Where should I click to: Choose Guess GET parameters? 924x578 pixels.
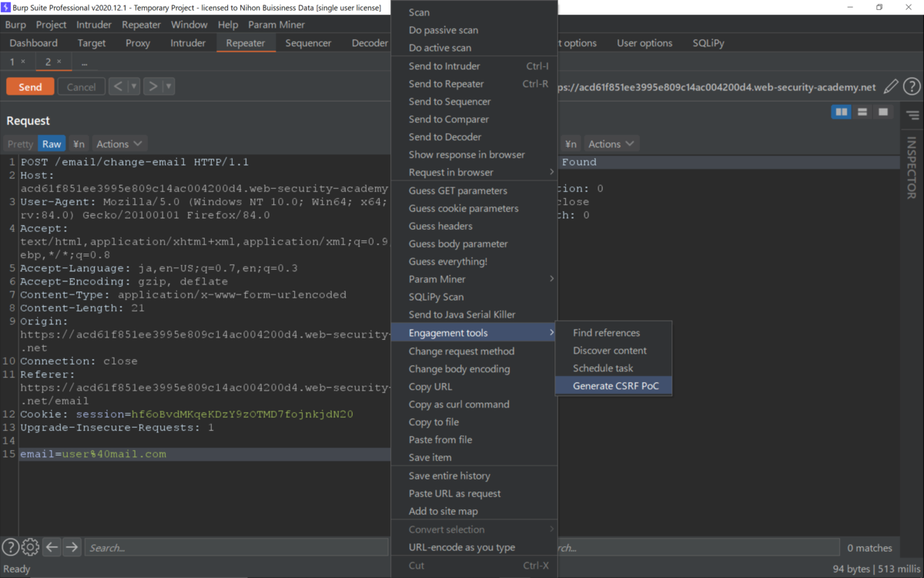click(x=474, y=191)
